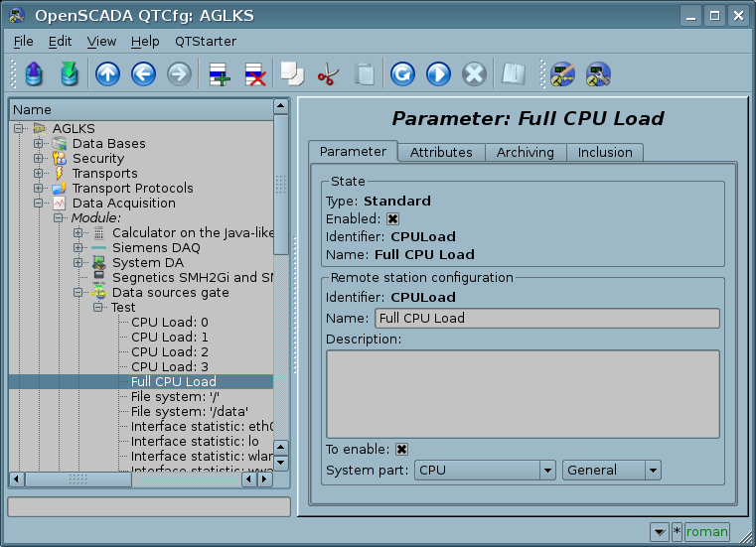Expand the Security tree node

point(38,159)
